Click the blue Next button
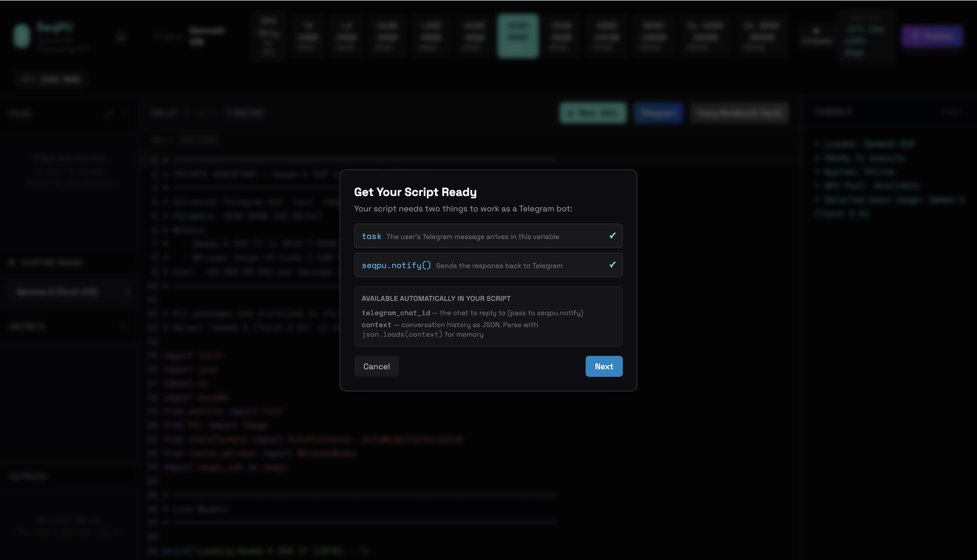Viewport: 977px width, 560px height. [604, 366]
